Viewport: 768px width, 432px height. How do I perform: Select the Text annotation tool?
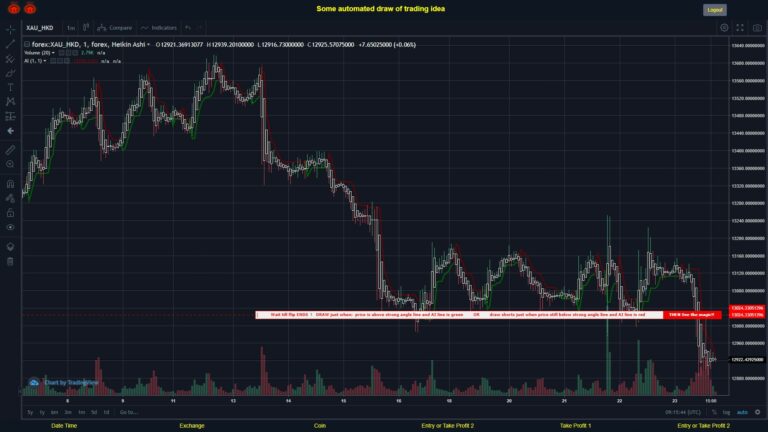[x=10, y=88]
